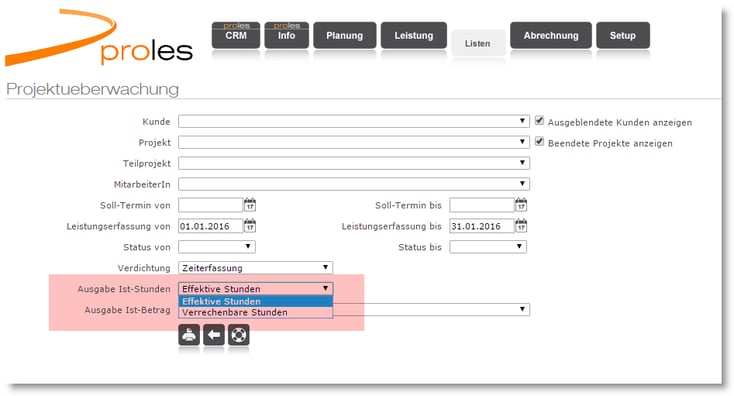Select Verrechenbare Stunden option in list

[x=256, y=312]
